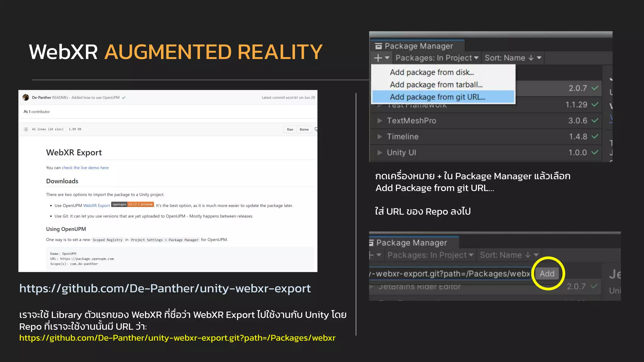Choose Add package from disk...
644x362 pixels.
point(432,72)
